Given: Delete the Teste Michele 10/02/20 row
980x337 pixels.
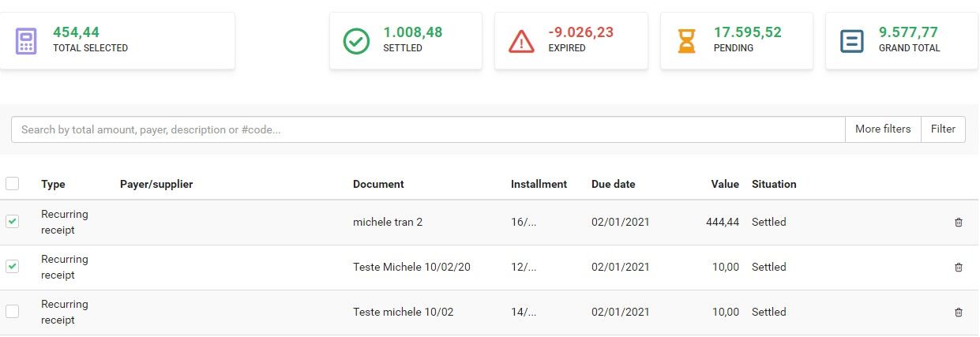Looking at the screenshot, I should [x=959, y=268].
